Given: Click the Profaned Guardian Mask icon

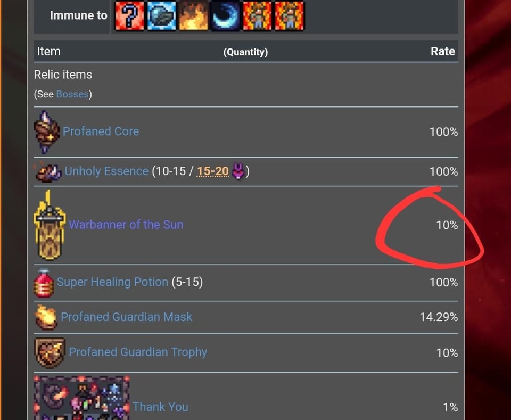Looking at the screenshot, I should (x=46, y=317).
